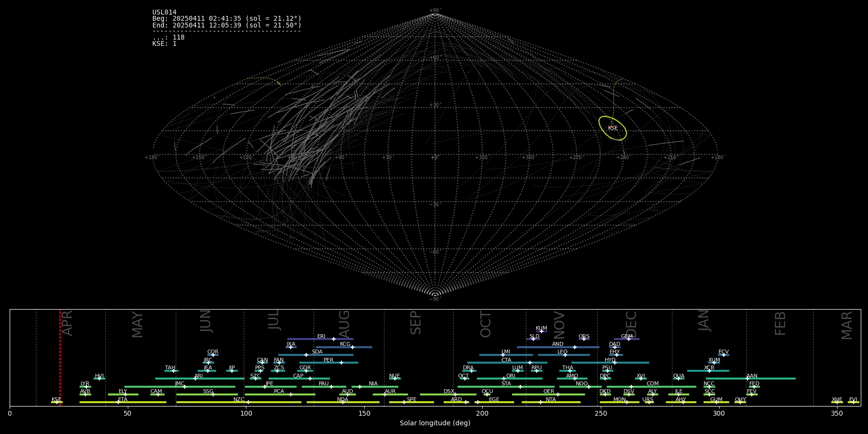Click the End: 20250411 12:05:39 line
This screenshot has width=868, height=434.
tap(227, 25)
